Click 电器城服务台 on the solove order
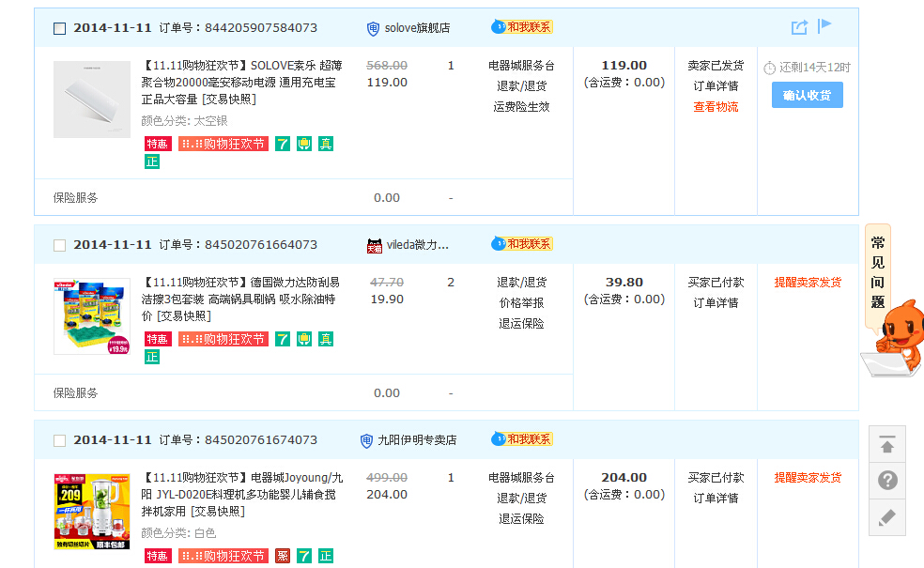 [521, 66]
